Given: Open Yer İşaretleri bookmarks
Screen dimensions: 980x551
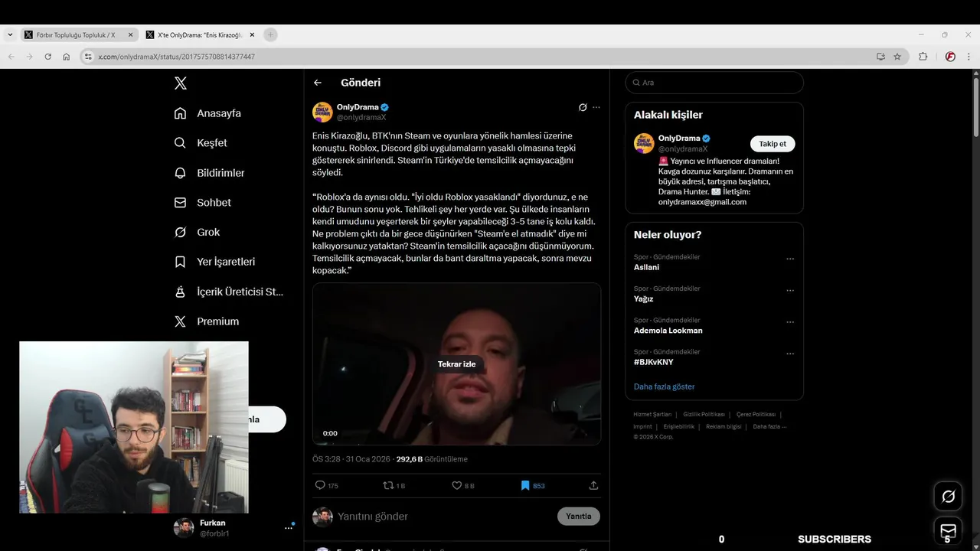Looking at the screenshot, I should click(x=215, y=262).
